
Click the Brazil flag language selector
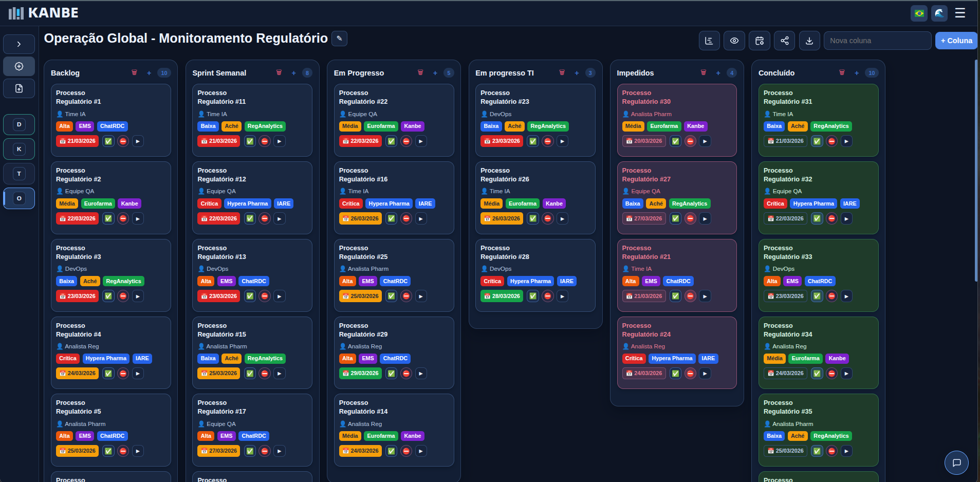pyautogui.click(x=918, y=13)
